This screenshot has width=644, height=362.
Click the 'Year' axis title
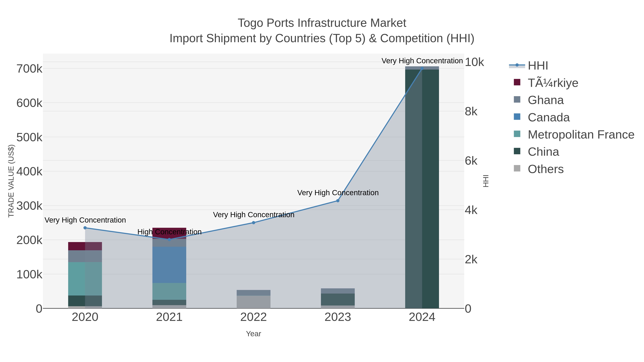[x=253, y=334]
